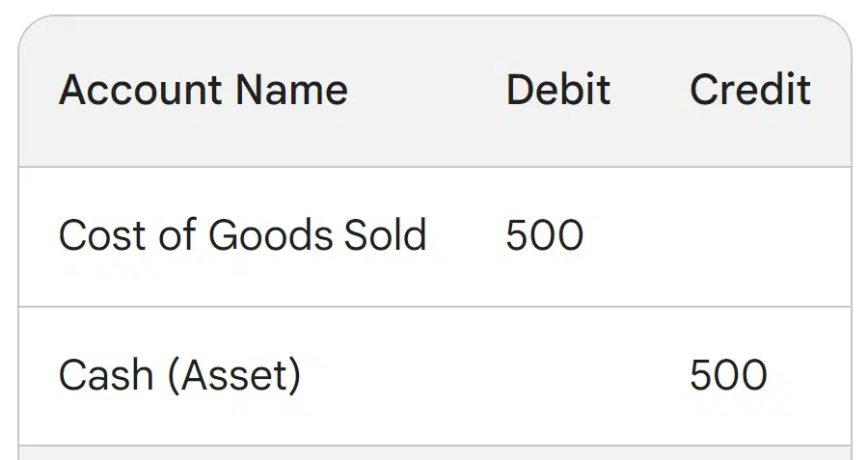Click the Cost of Goods Sold cell
868x460 pixels.
pos(242,235)
